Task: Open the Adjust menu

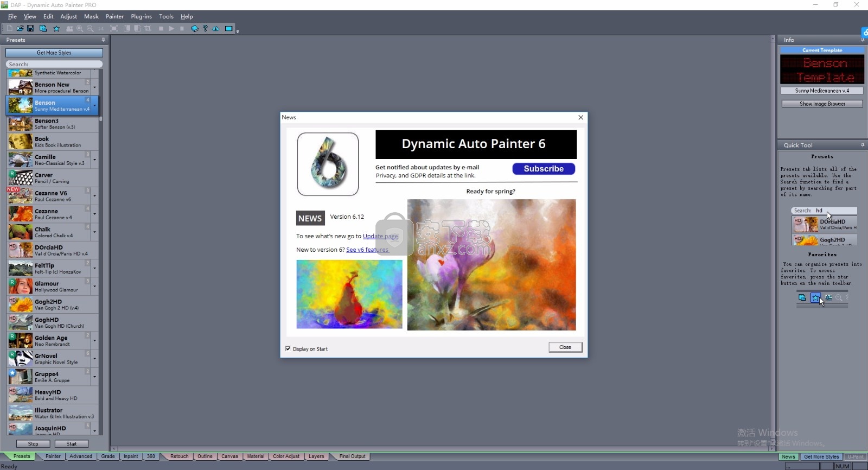Action: coord(68,16)
